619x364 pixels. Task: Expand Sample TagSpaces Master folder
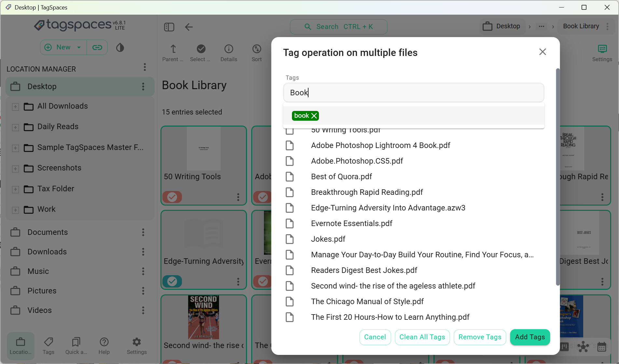click(x=15, y=148)
